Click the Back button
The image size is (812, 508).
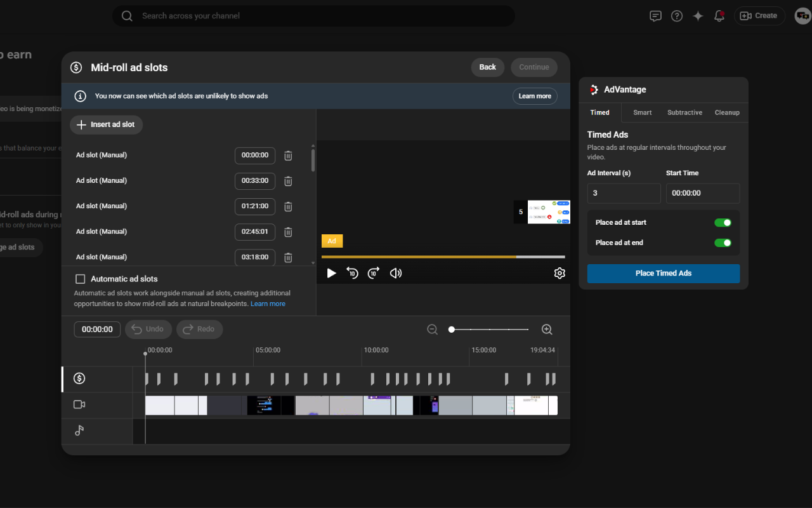[x=488, y=67]
